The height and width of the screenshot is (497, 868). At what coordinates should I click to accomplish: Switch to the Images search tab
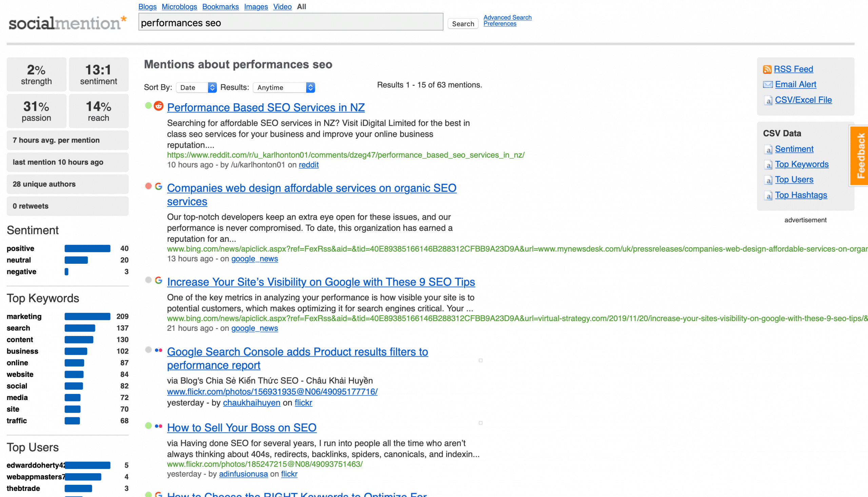point(256,6)
